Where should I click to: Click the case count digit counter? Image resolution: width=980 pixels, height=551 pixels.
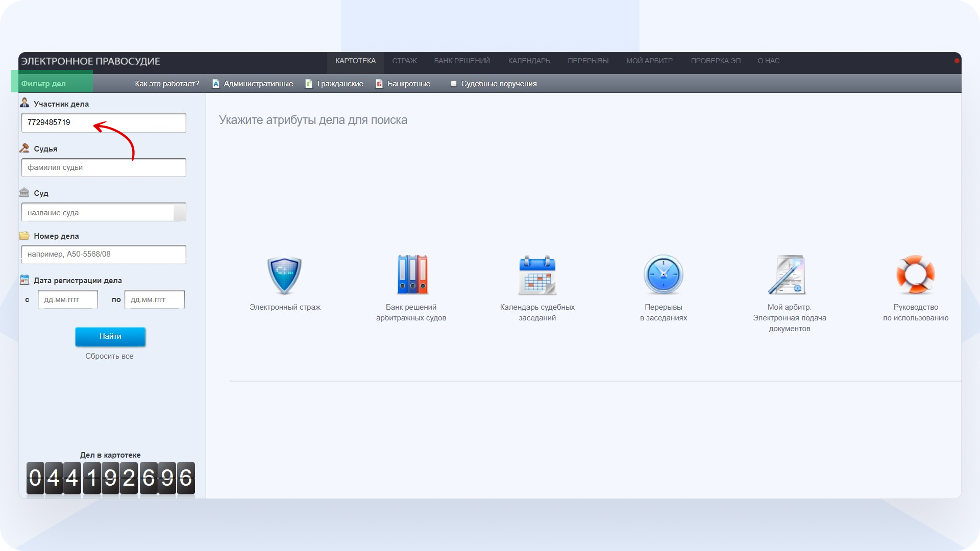(x=110, y=479)
